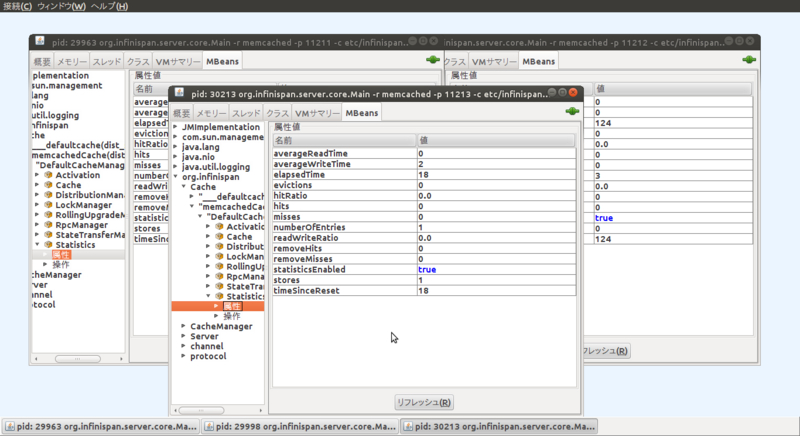This screenshot has height=436, width=800.
Task: Select DistributionManager bean icon in pid 29963 tree
Action: point(48,195)
